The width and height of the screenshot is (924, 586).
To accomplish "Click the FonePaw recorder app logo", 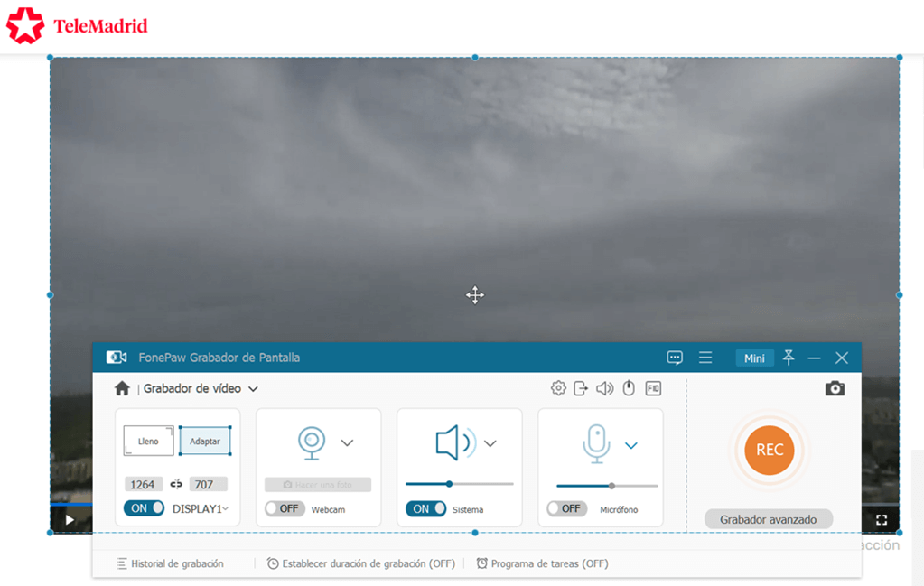I will pyautogui.click(x=117, y=358).
